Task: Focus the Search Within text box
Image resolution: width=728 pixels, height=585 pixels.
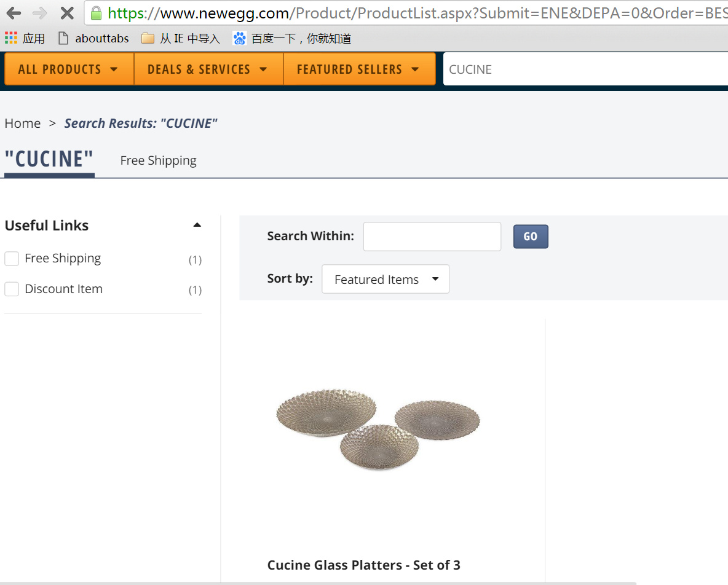Action: click(432, 237)
